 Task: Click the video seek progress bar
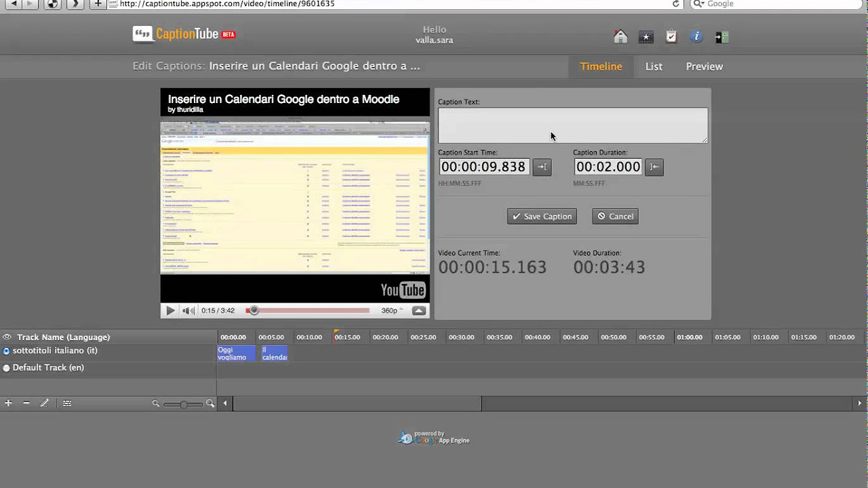309,310
